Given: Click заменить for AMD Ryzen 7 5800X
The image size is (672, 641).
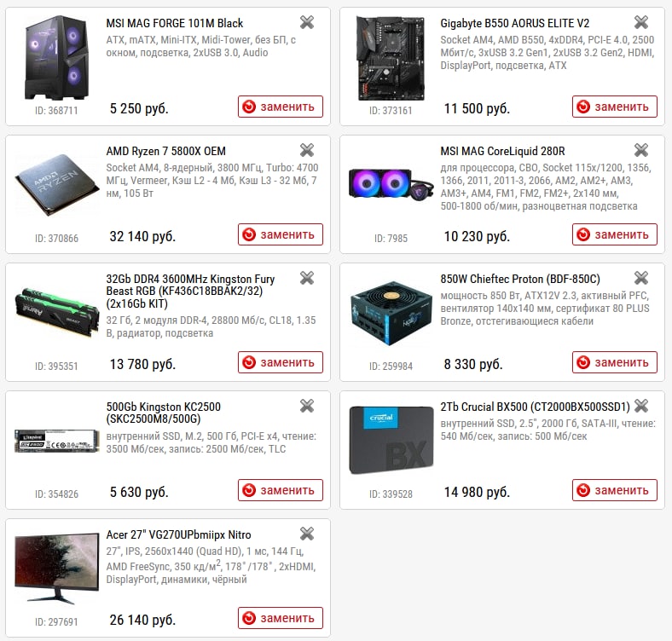Looking at the screenshot, I should pyautogui.click(x=281, y=234).
